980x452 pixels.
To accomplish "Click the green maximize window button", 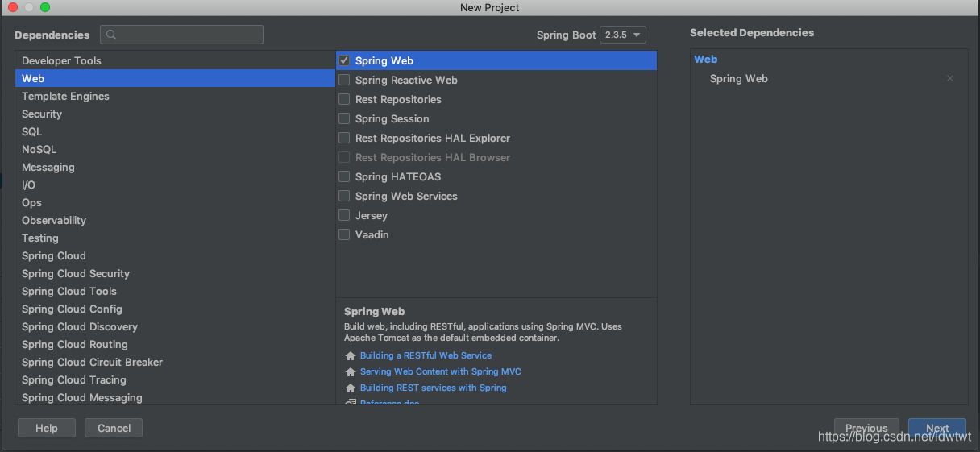I will 45,7.
